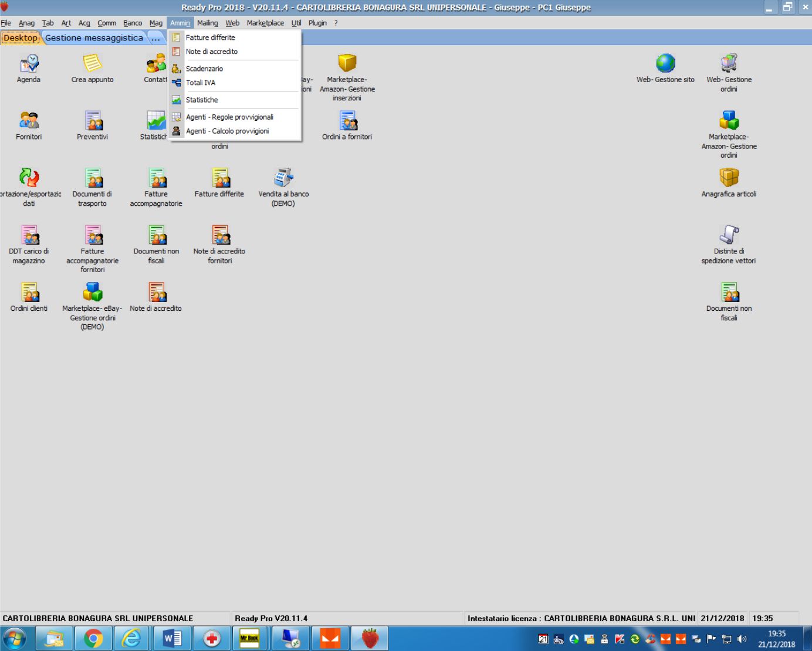Screen dimensions: 812x651
Task: Open the Web menu
Action: pos(232,23)
